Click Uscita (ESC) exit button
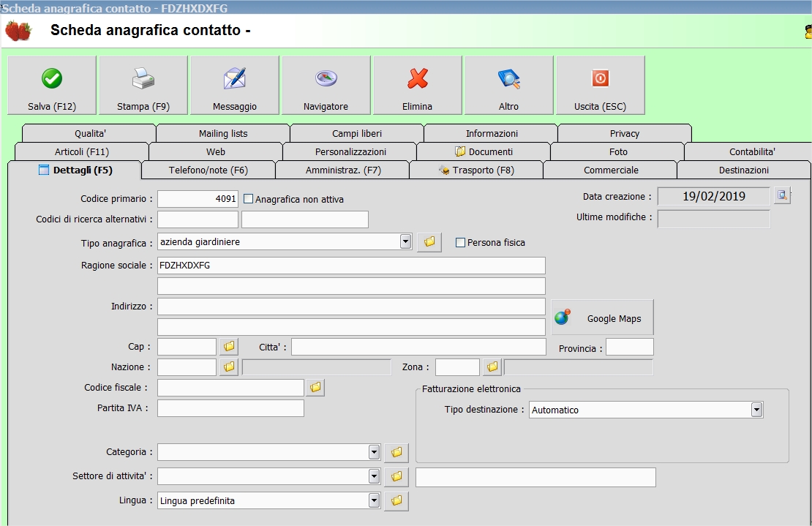812x526 pixels. (x=600, y=85)
